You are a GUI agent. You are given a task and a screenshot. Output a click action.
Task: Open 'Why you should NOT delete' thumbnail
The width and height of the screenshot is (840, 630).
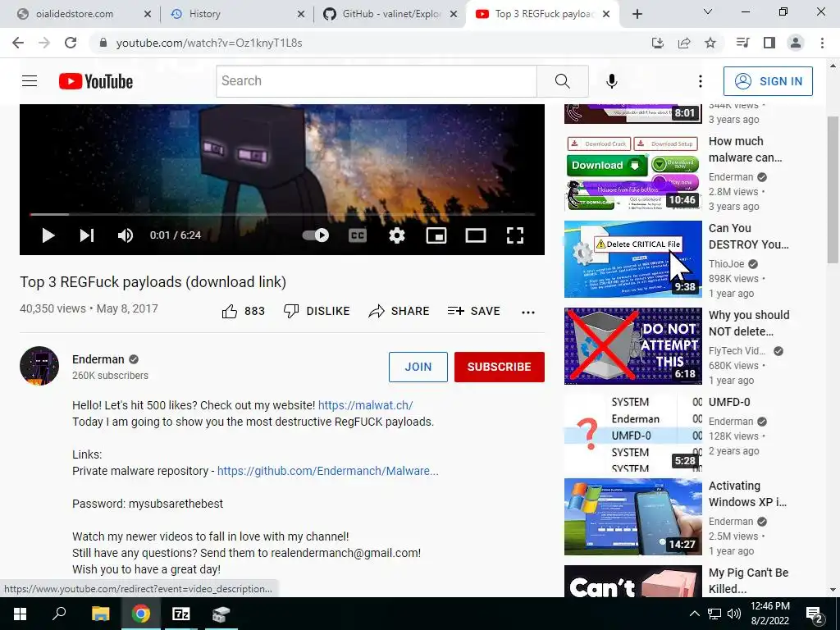632,346
